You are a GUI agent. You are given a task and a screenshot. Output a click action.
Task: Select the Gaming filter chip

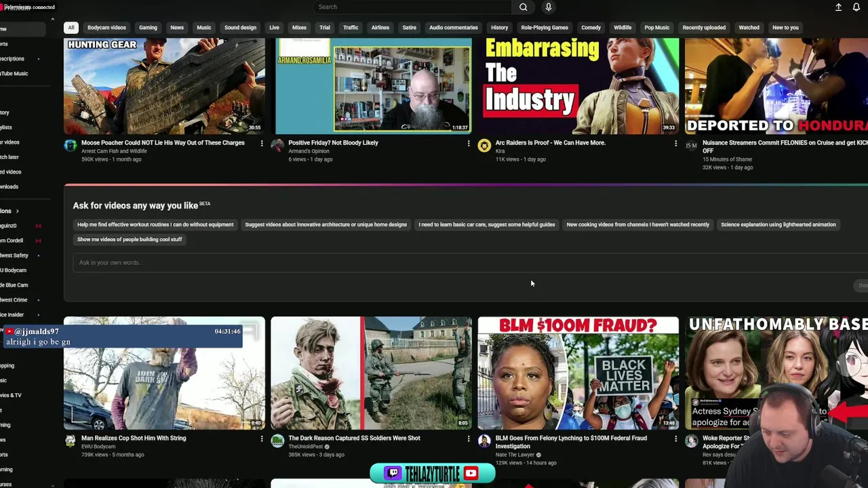pos(148,28)
